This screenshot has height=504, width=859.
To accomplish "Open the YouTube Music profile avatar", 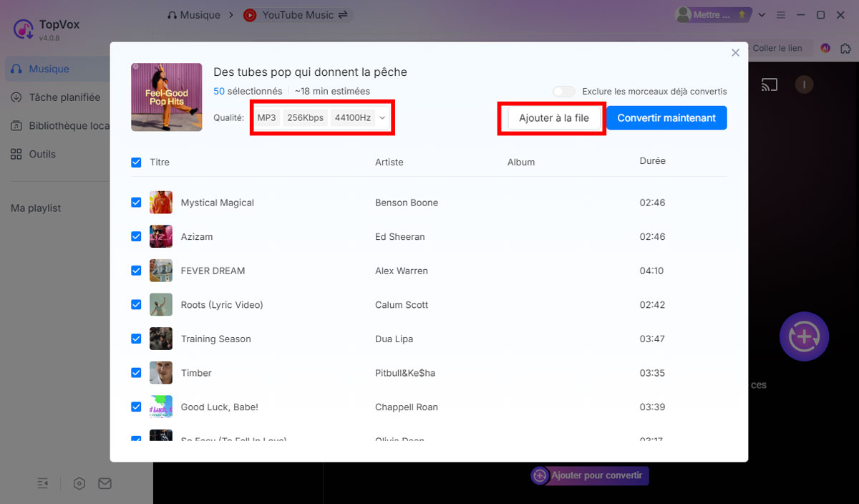I will [805, 85].
